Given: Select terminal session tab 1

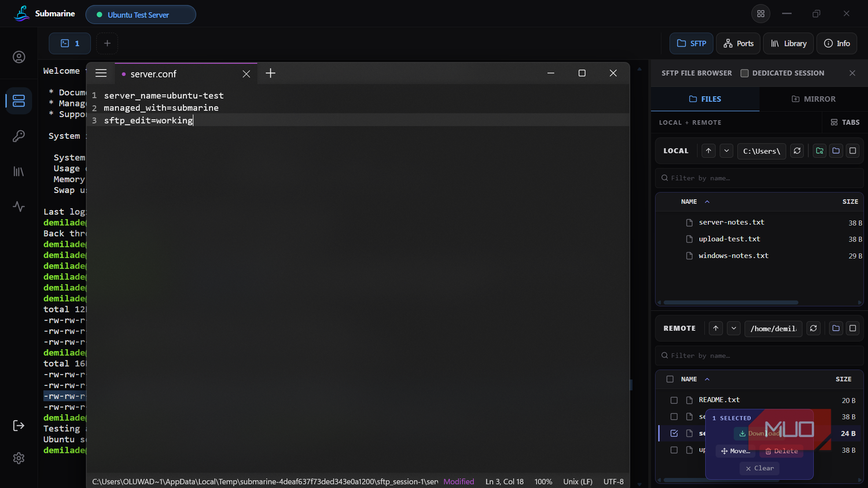Looking at the screenshot, I should [x=70, y=43].
